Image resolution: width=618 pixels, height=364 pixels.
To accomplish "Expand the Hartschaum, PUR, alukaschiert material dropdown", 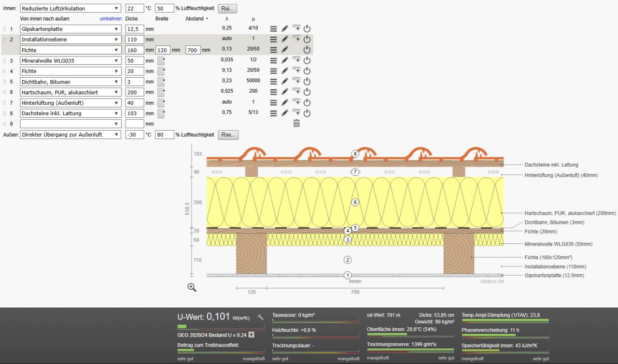I will pos(71,92).
